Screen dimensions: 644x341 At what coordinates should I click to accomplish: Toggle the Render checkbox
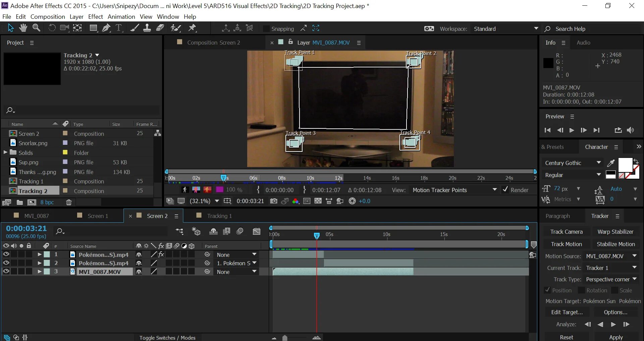pyautogui.click(x=505, y=189)
